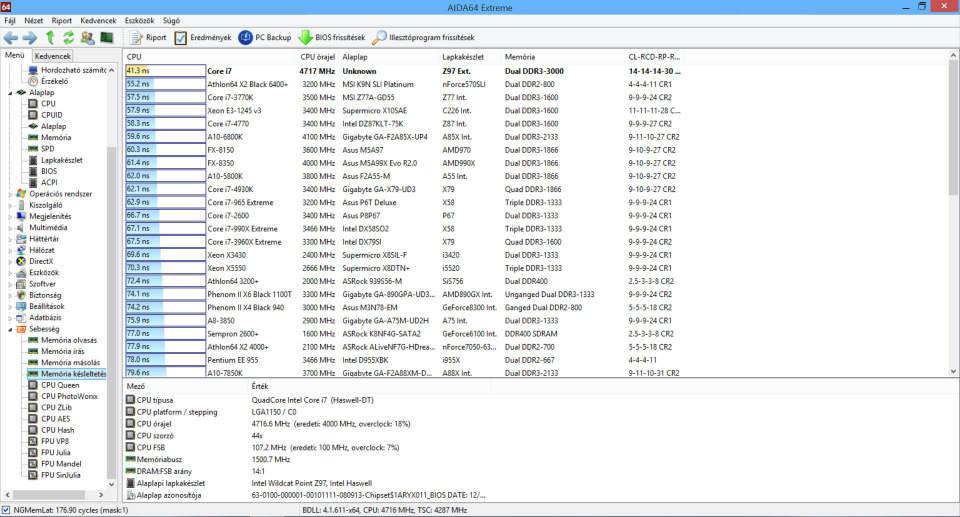Expand the Szoftver branch arrow
The height and width of the screenshot is (517, 960).
click(10, 284)
